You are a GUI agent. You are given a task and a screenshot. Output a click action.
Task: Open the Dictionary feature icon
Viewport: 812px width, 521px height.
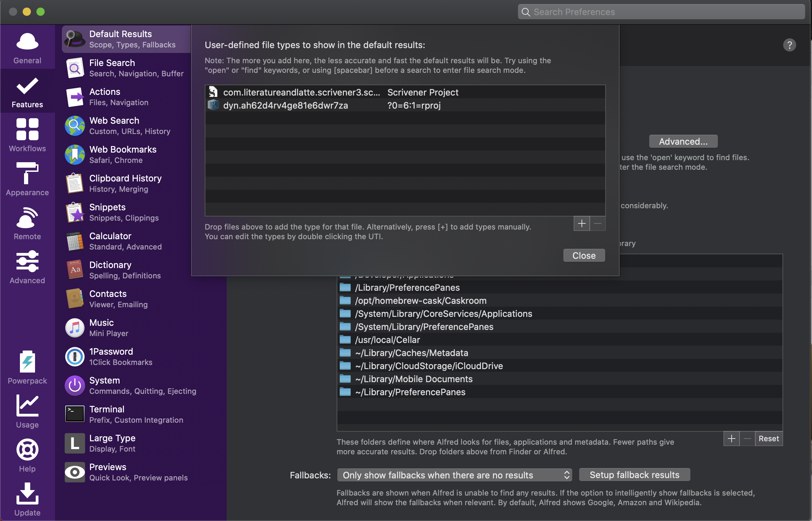click(75, 270)
